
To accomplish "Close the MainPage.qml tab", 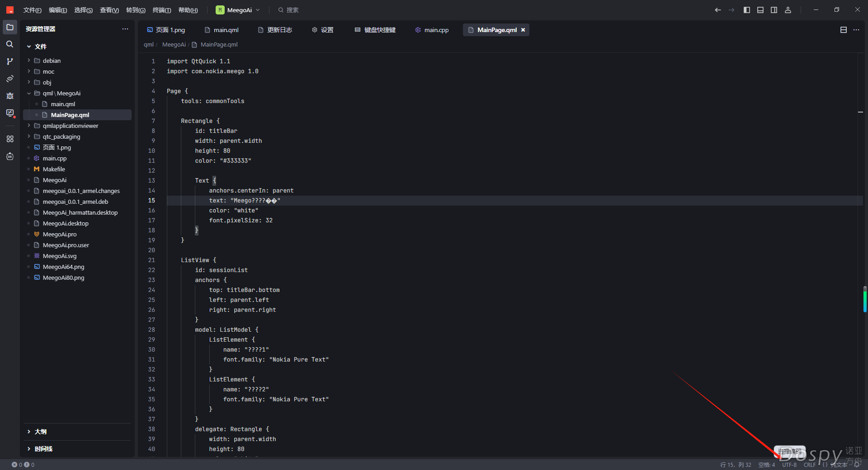I will tap(523, 30).
